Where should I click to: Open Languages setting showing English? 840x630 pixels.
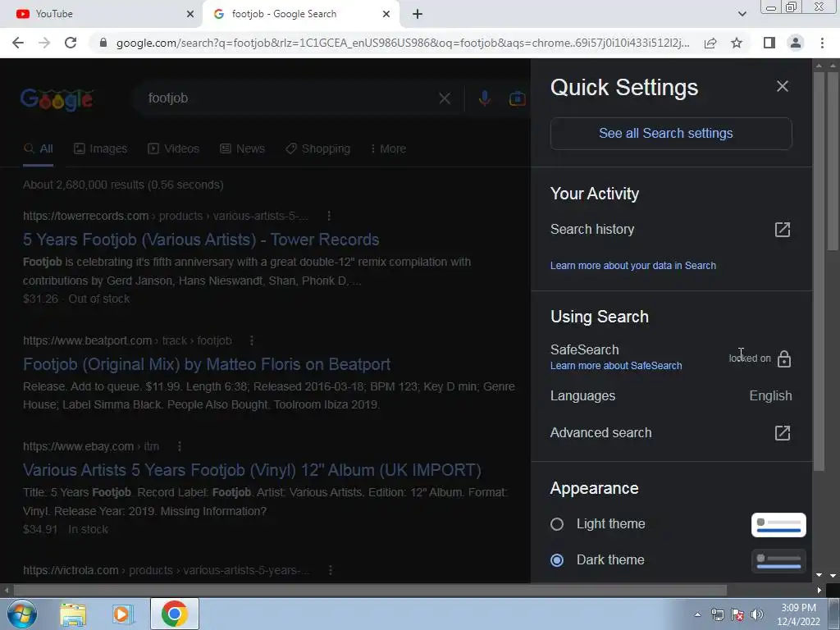(x=671, y=396)
